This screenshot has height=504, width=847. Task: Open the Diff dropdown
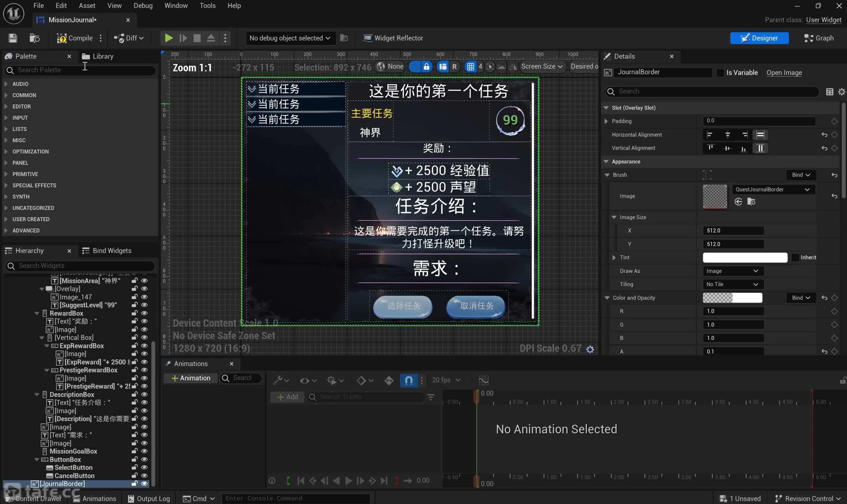pyautogui.click(x=129, y=38)
